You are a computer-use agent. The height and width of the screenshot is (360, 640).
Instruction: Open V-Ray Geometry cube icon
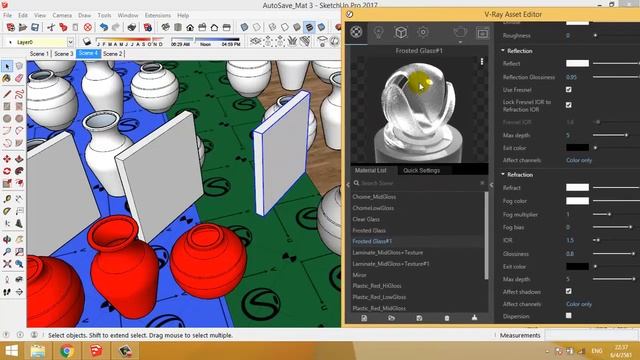(x=401, y=32)
